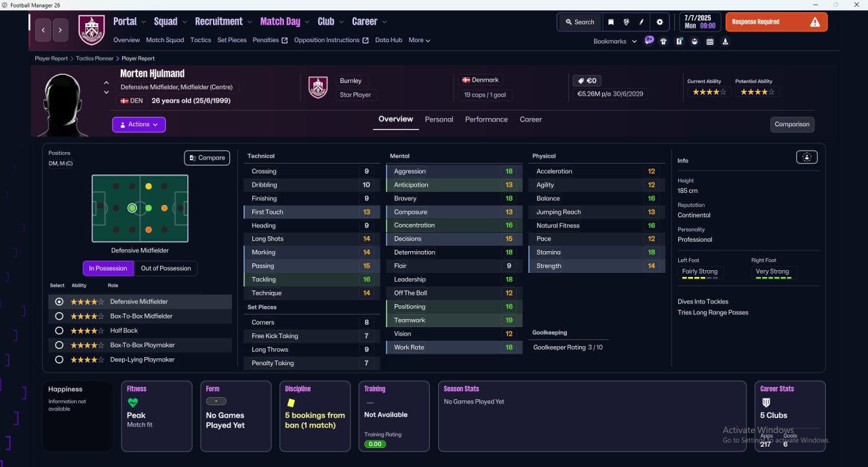Open Data Hub submenu item
Screen dimensions: 868x467
389,40
